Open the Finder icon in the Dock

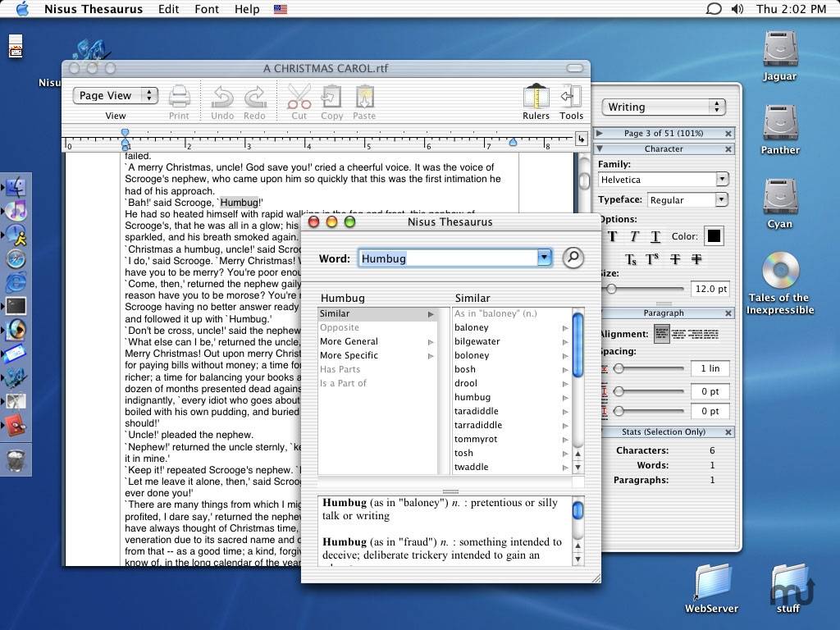tap(16, 187)
